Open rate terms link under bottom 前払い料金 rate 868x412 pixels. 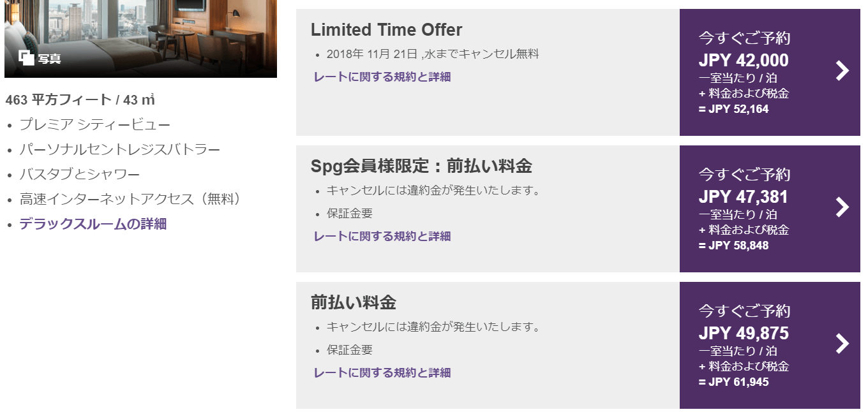[382, 373]
